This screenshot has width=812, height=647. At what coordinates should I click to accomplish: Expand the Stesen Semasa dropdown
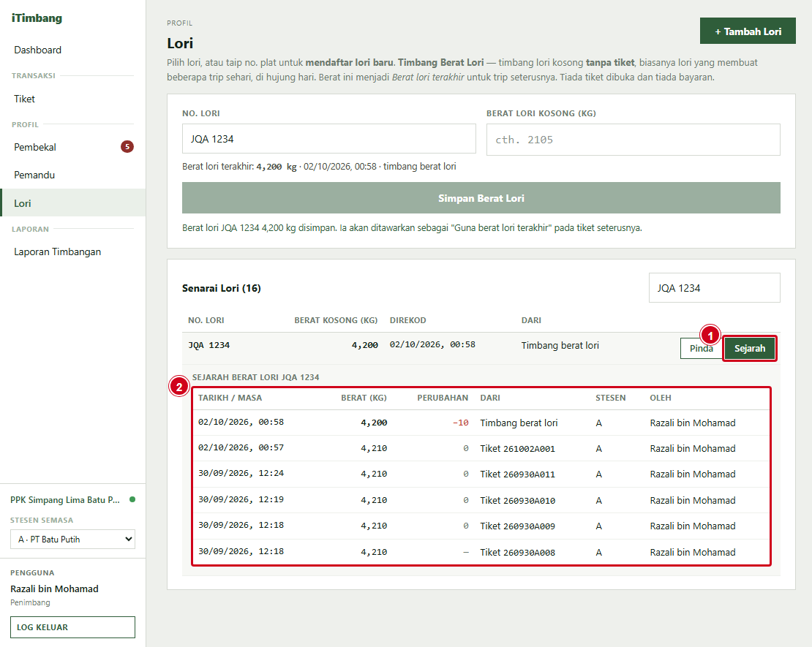click(72, 539)
